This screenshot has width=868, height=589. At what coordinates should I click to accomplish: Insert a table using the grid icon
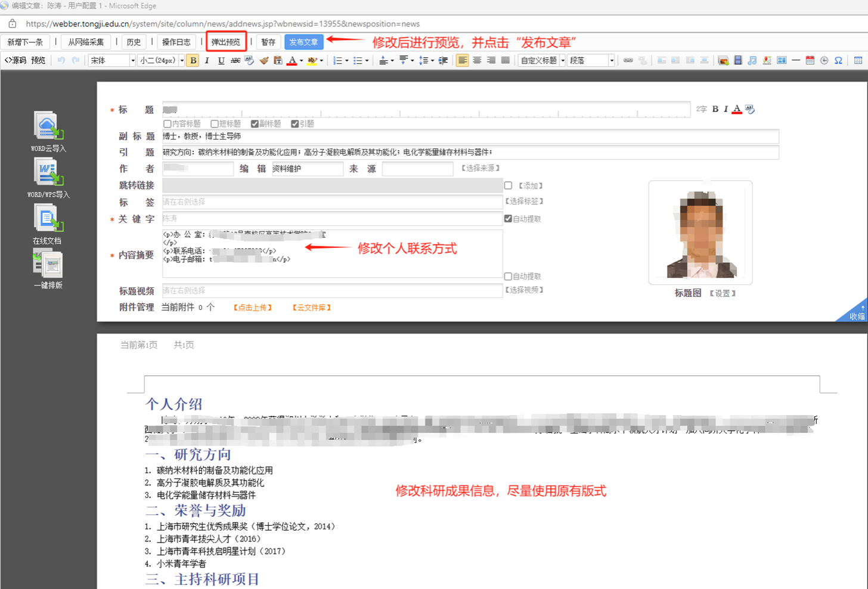point(858,60)
